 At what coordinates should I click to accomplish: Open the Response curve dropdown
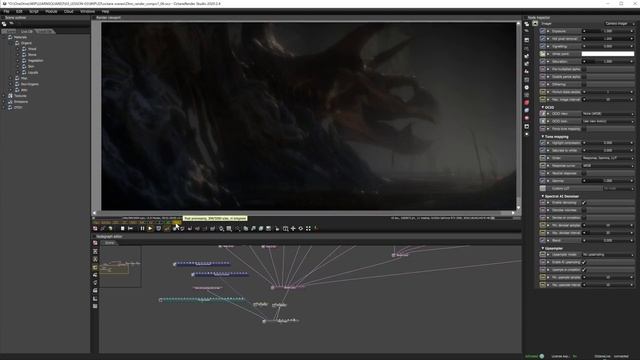coord(608,166)
